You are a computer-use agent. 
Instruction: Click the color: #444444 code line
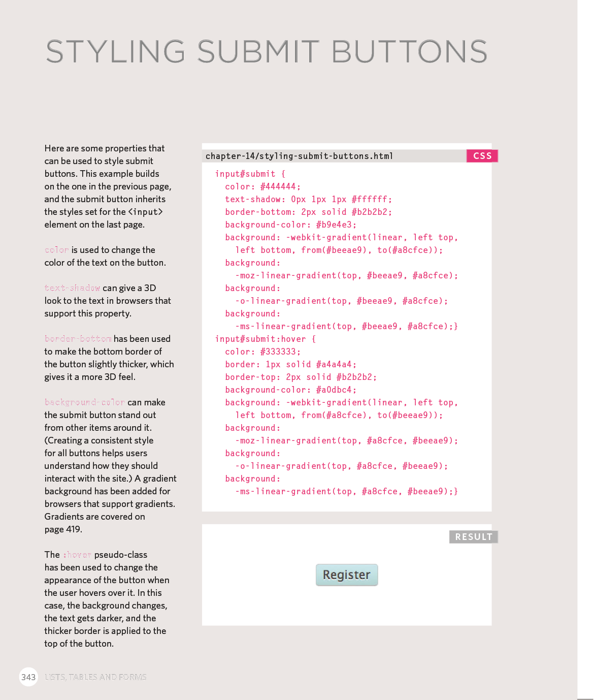(262, 186)
